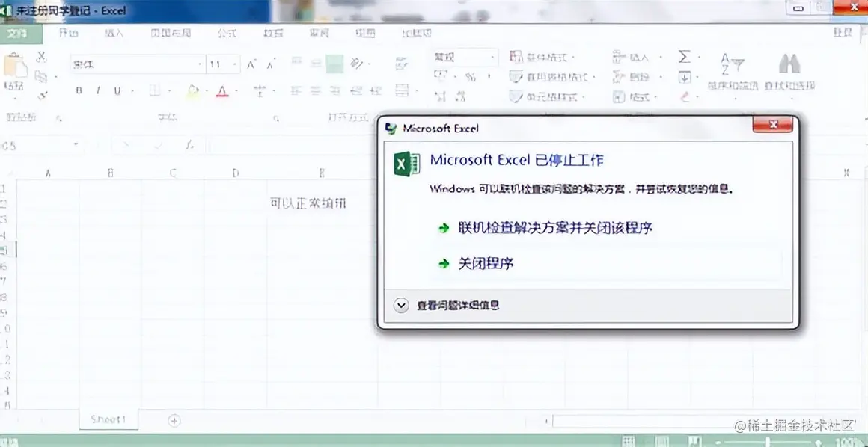Open the Name Box dropdown arrow

click(76, 146)
